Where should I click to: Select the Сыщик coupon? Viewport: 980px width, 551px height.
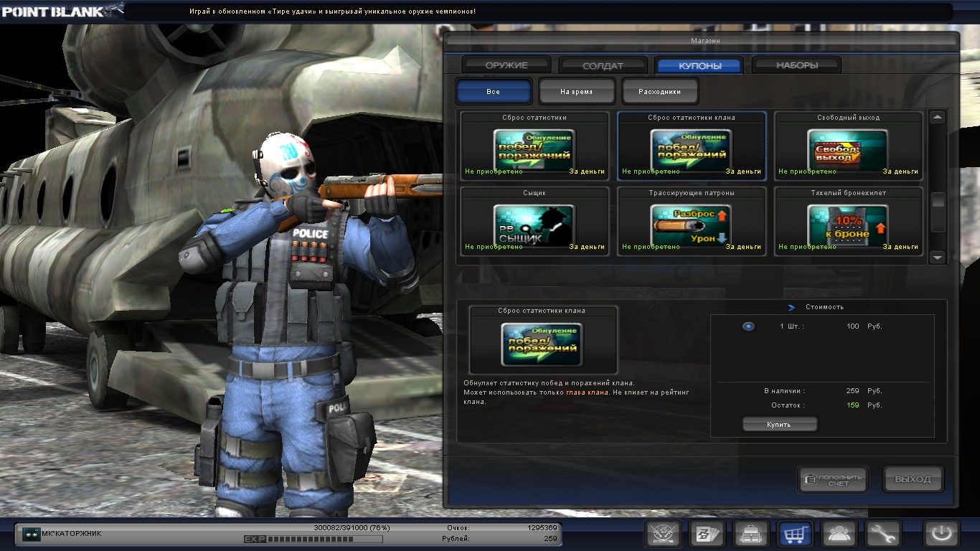pos(534,221)
